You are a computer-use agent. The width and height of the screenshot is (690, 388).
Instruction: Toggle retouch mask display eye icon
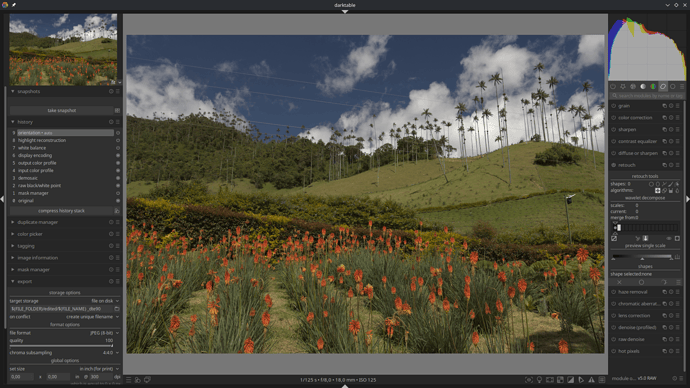668,238
